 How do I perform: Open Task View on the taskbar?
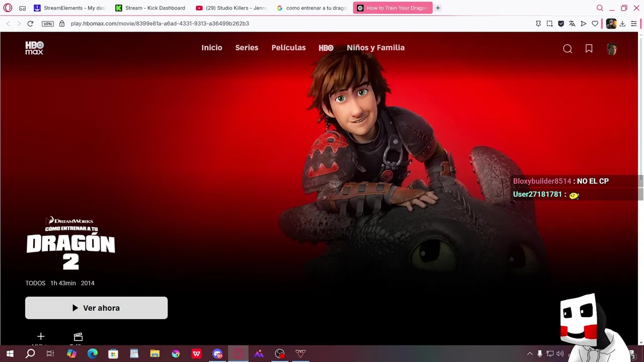50,354
